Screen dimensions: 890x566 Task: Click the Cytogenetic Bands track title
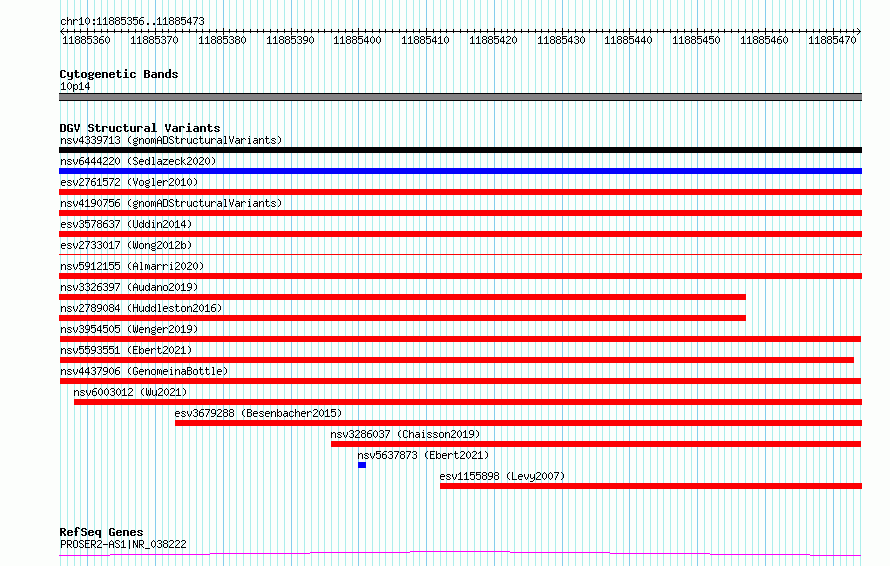[x=119, y=74]
